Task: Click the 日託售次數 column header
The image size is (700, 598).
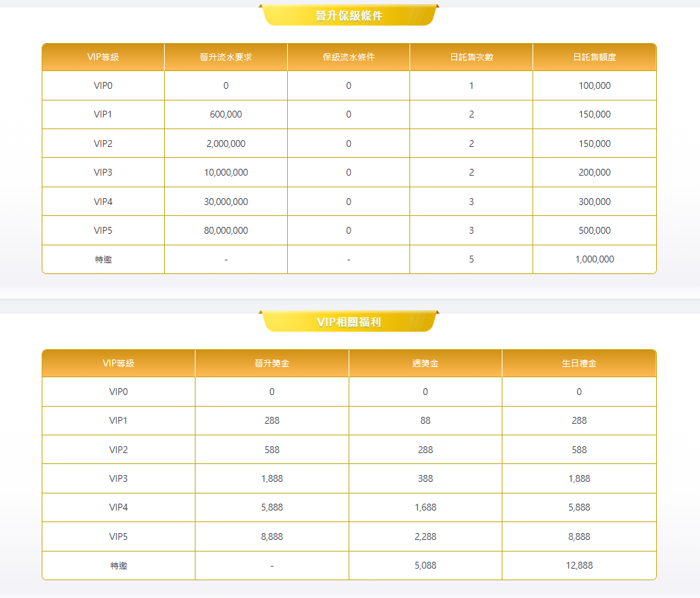Action: point(472,57)
